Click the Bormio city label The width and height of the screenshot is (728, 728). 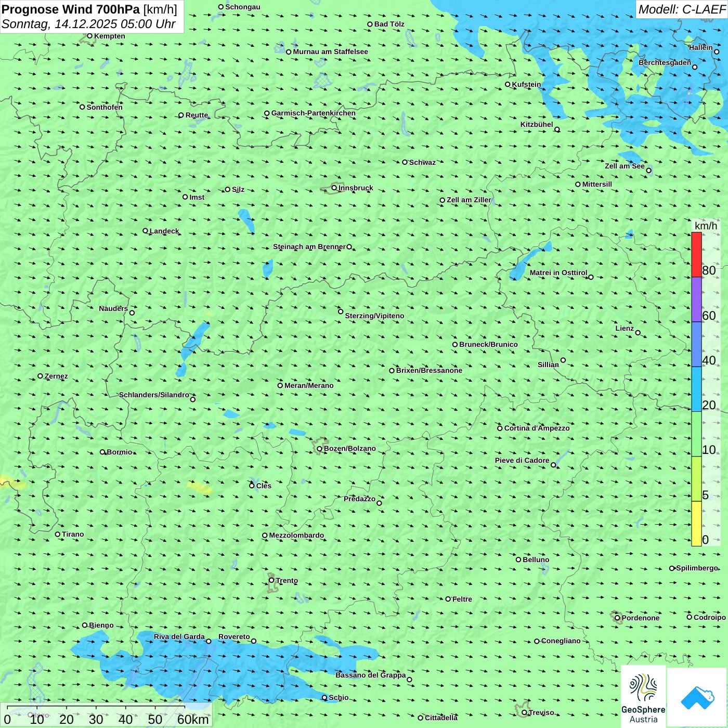119,452
